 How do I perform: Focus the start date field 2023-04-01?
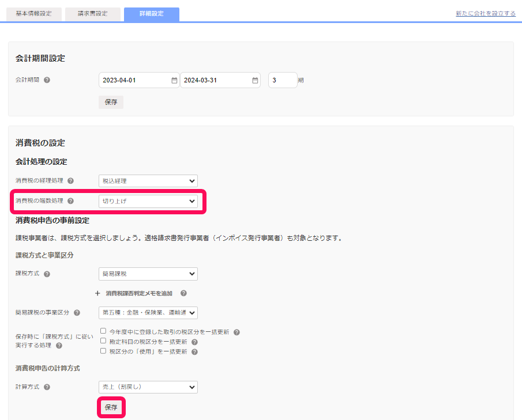139,80
